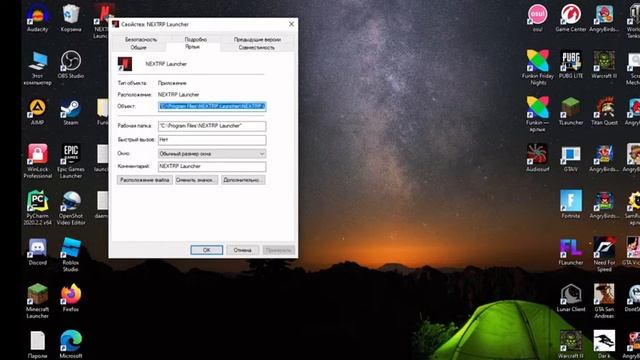
Task: Select the Firefox desktop shortcut
Action: (71, 298)
